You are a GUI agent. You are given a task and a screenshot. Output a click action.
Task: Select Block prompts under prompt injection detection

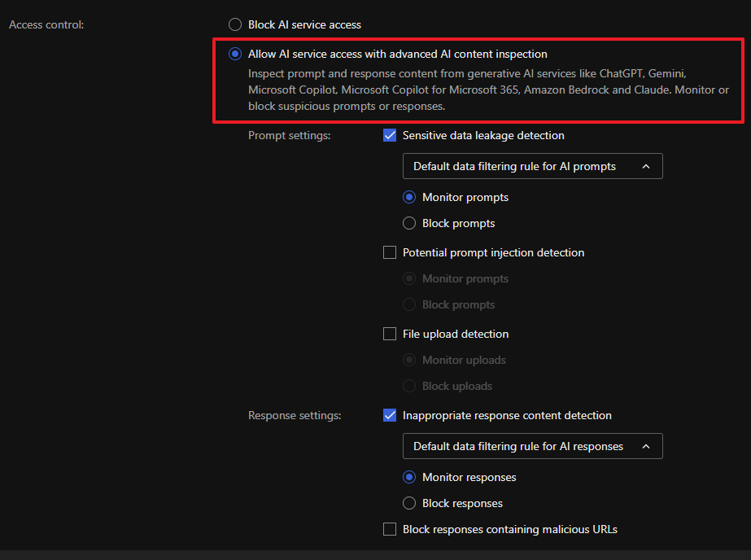[409, 304]
